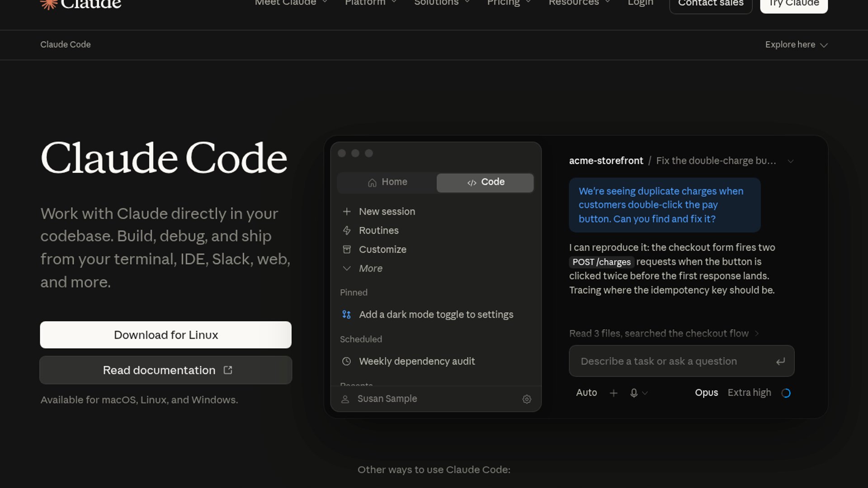Switch to the Home tab
Image resolution: width=868 pixels, height=488 pixels.
tap(387, 182)
